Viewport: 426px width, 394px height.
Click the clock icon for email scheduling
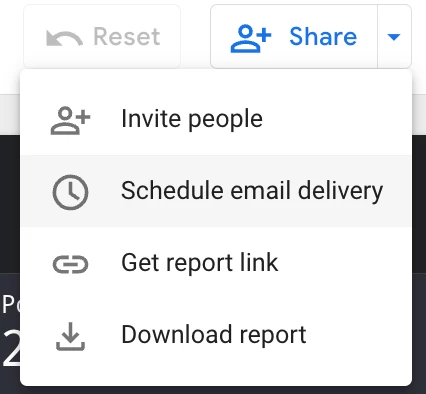pyautogui.click(x=70, y=192)
